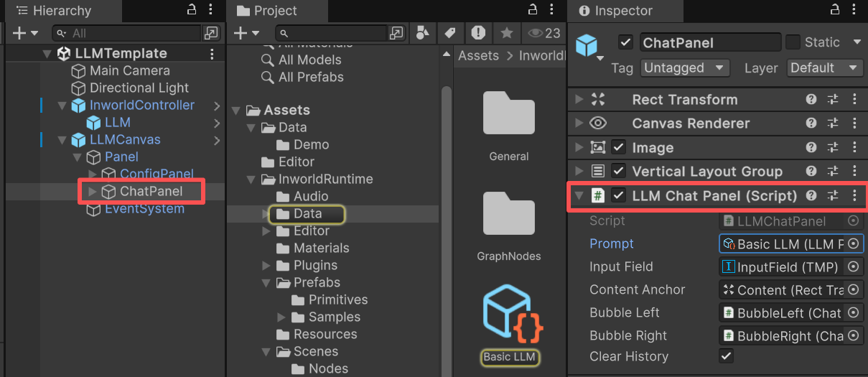Select EventSystem in the Hierarchy
This screenshot has height=377, width=868.
[144, 209]
